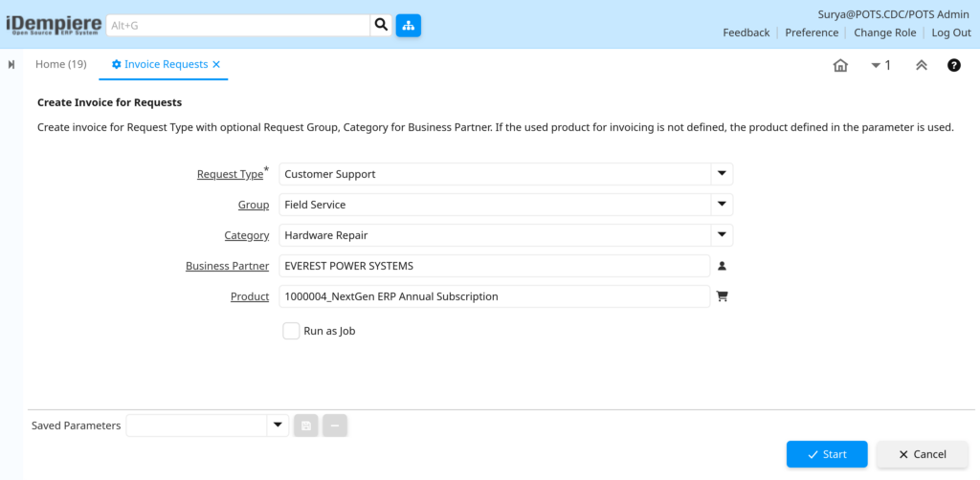Open the open-tabs dropdown showing 1
The height and width of the screenshot is (480, 980).
[x=880, y=65]
